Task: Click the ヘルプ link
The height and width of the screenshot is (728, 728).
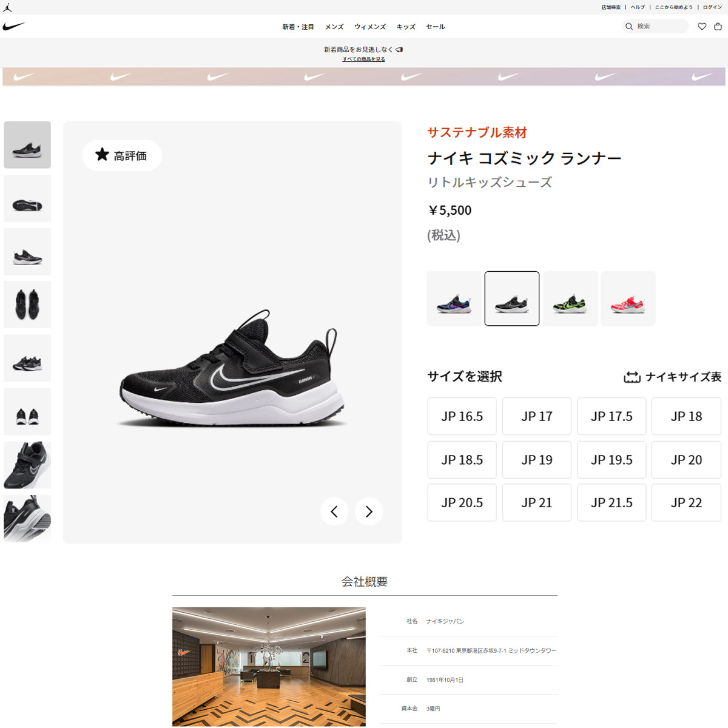Action: (x=638, y=7)
